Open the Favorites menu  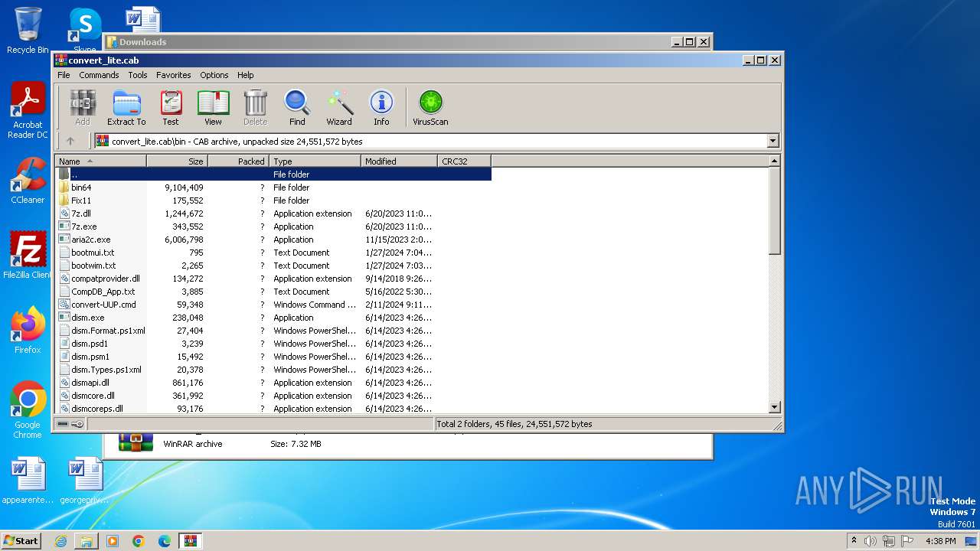point(174,75)
